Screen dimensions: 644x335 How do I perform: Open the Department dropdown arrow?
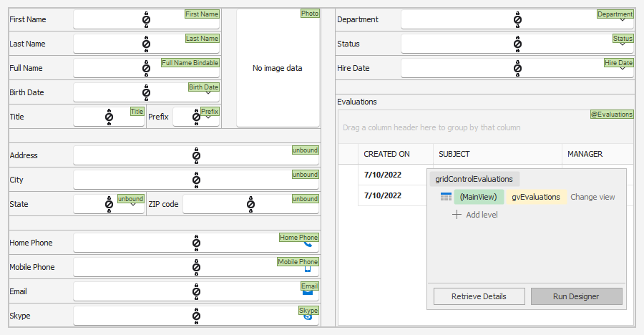[x=623, y=20]
